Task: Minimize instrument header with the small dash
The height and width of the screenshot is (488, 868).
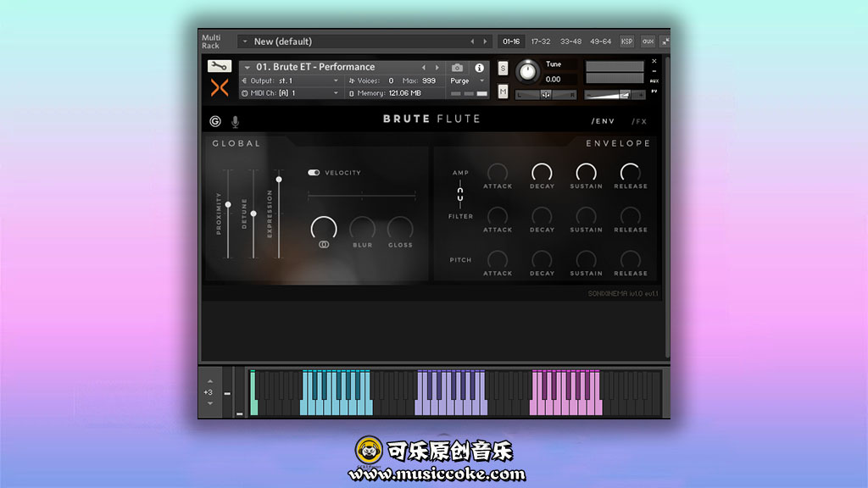Action: [654, 71]
